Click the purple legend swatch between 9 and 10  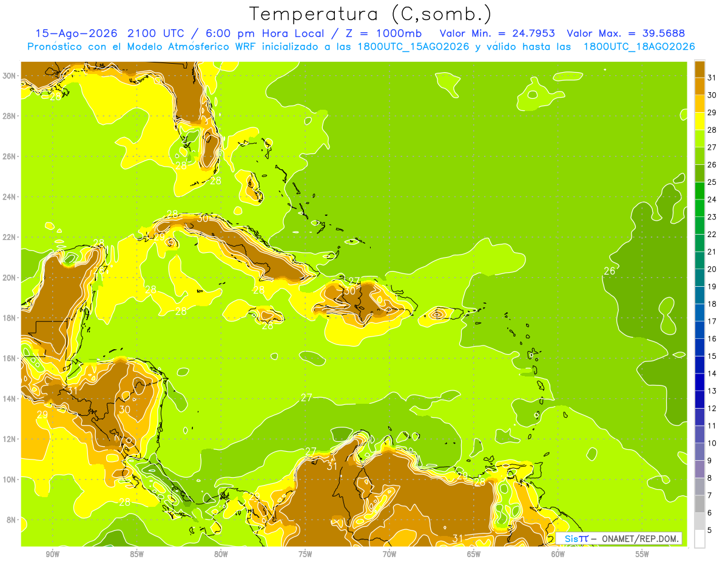click(699, 452)
